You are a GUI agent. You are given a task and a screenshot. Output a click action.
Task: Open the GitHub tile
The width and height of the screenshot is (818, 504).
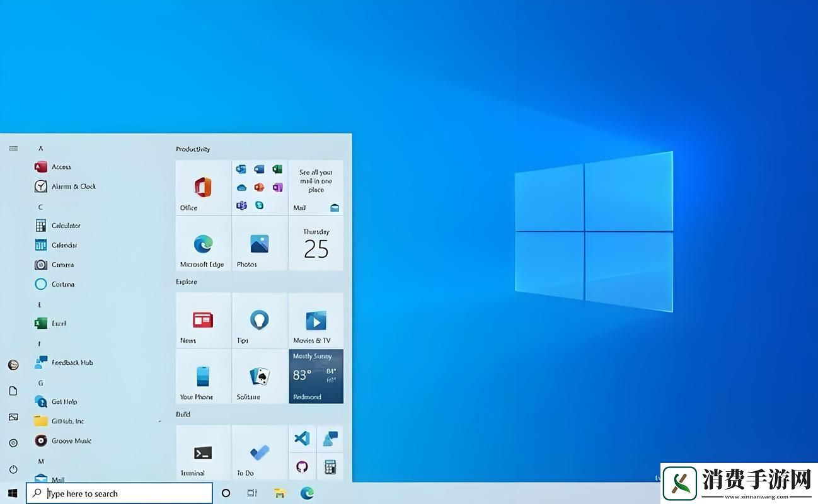point(302,466)
